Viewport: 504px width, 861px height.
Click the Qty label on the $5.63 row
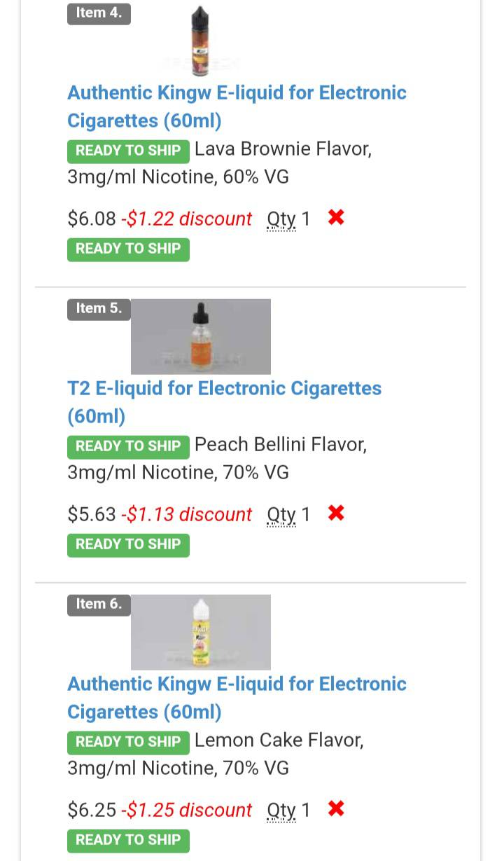281,515
